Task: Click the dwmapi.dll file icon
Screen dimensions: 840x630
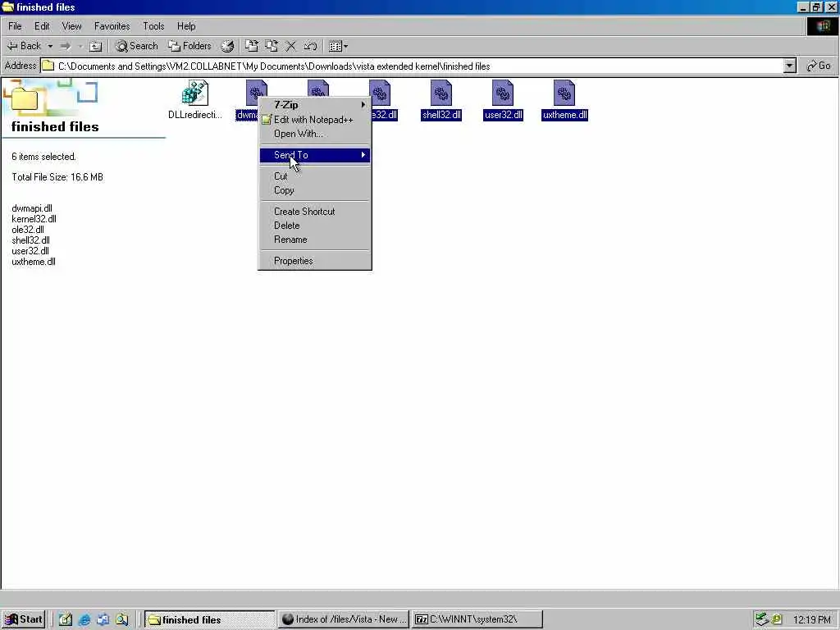Action: tap(256, 89)
